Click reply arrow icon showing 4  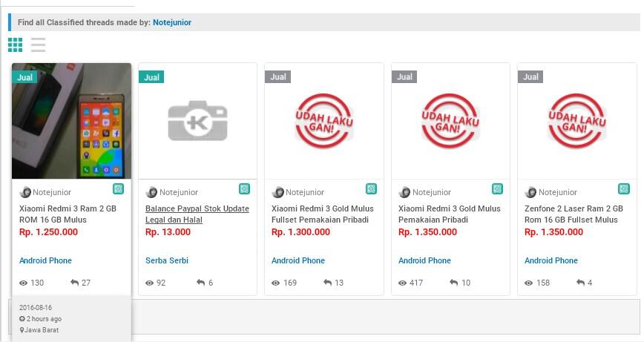click(x=580, y=283)
